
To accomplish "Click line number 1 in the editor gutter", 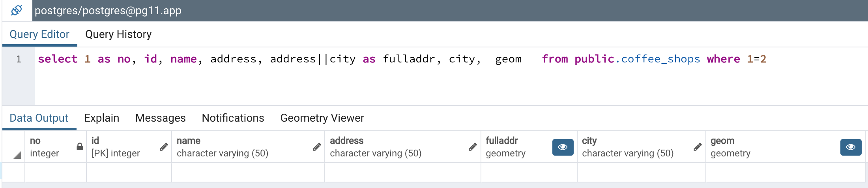I will [19, 59].
